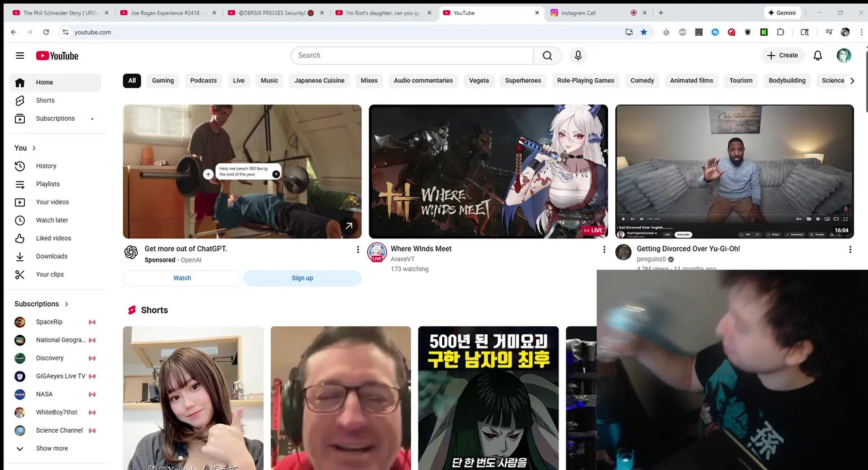Click the Watch button on ChatGPT ad
This screenshot has width=868, height=470.
[x=182, y=278]
